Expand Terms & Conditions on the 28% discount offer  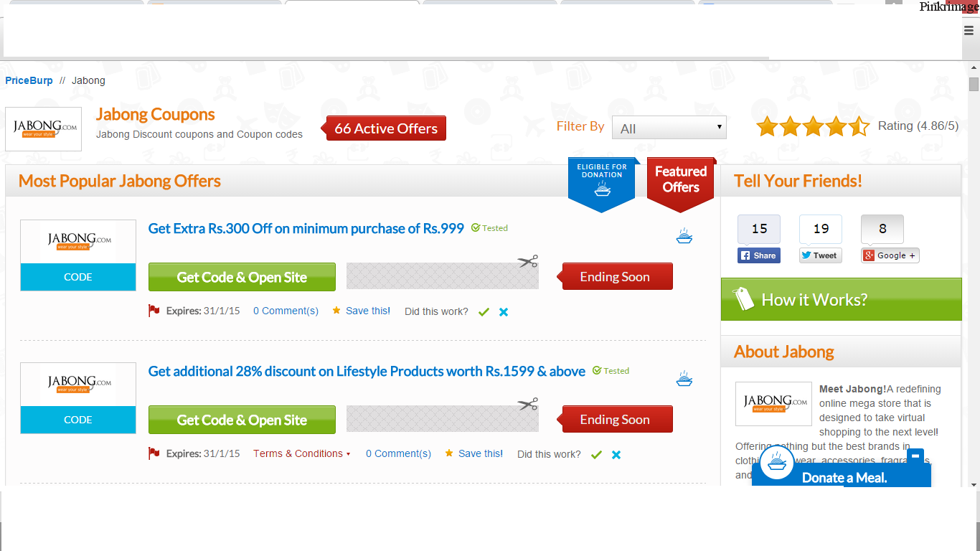(302, 453)
